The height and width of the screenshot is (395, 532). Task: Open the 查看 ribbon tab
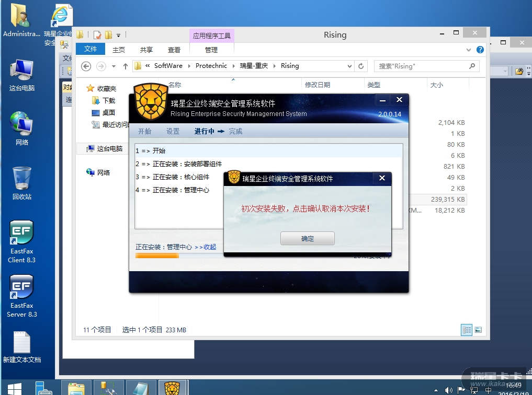point(174,50)
